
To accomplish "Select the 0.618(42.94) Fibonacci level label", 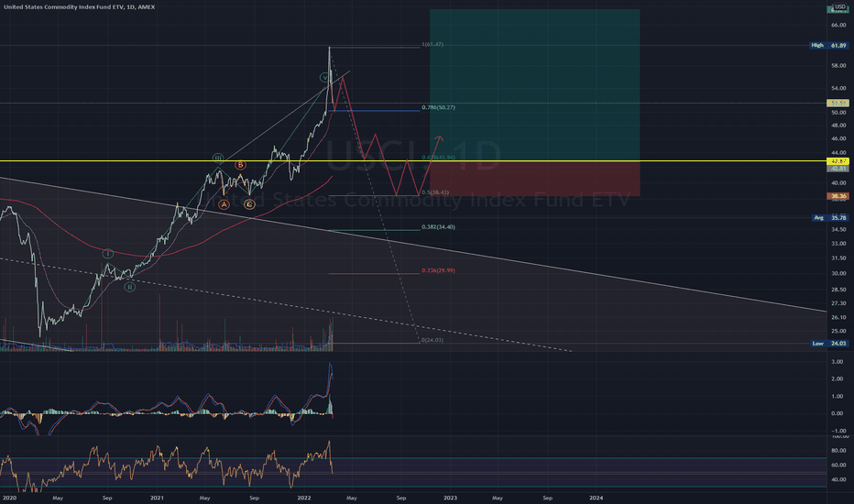I will (438, 157).
